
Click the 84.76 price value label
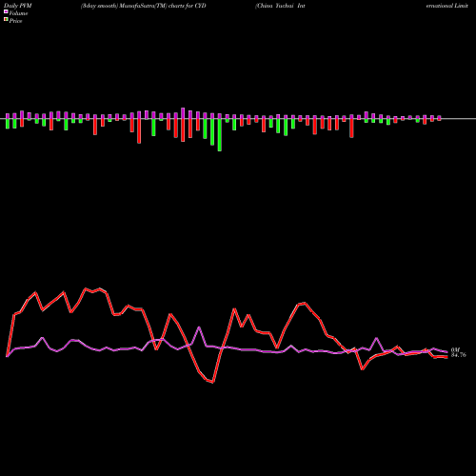tap(459, 355)
